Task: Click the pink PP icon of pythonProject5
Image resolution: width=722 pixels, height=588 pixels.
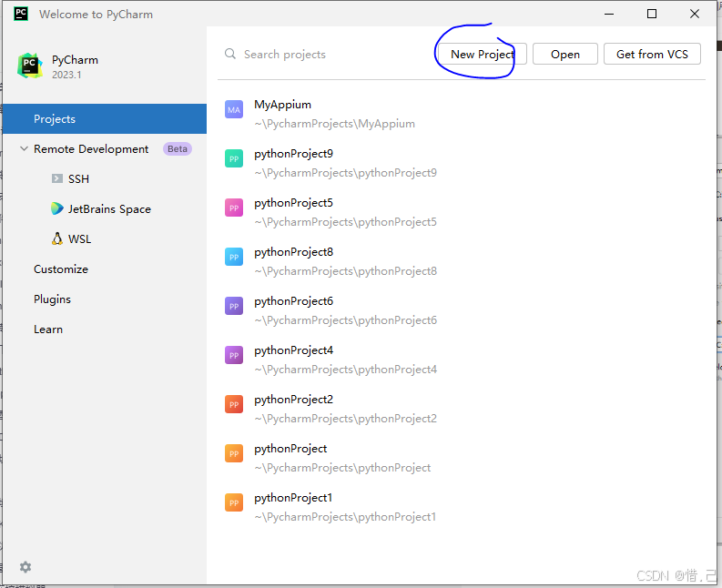Action: pyautogui.click(x=234, y=208)
